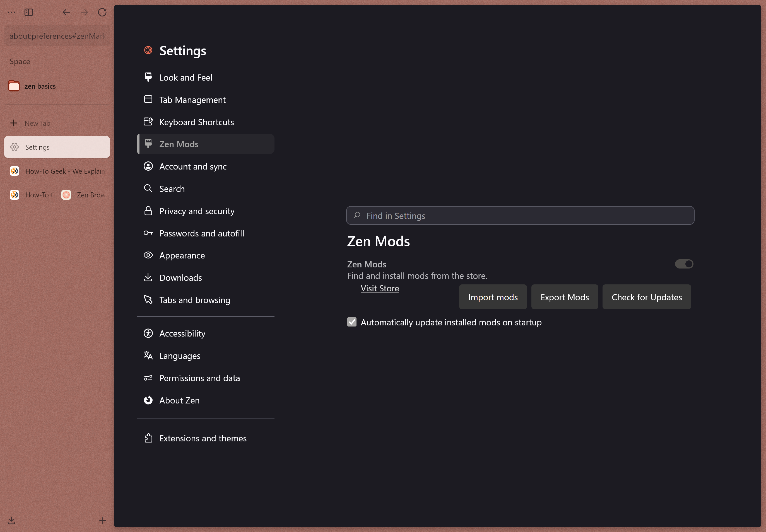Open Tab Management settings
The image size is (766, 532).
pyautogui.click(x=206, y=100)
